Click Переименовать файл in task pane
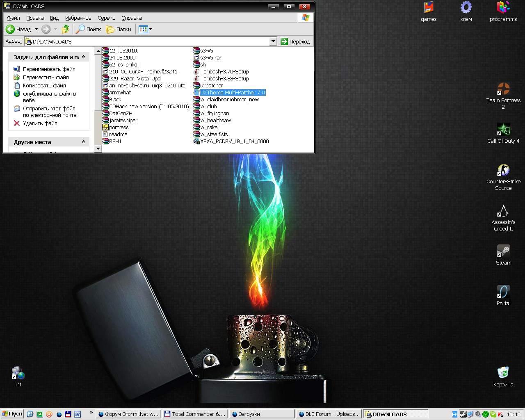 pos(49,69)
